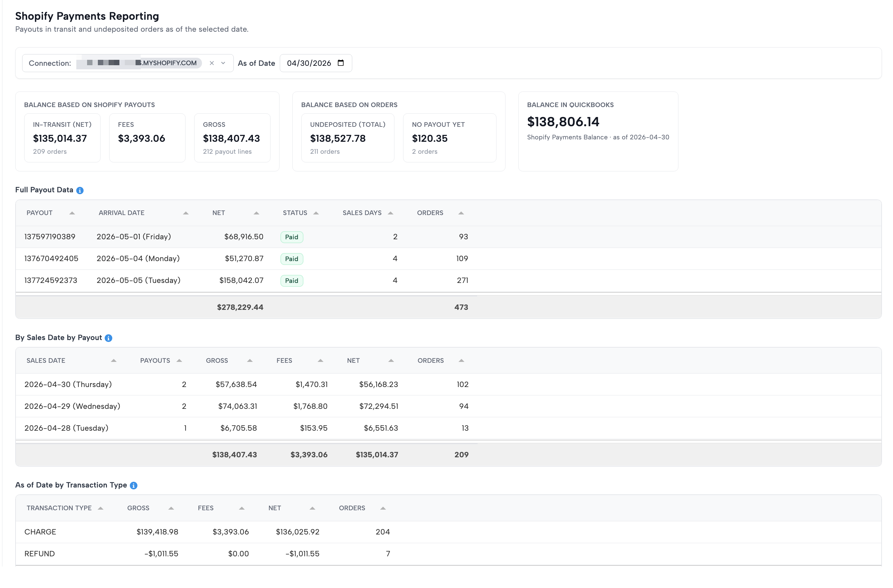This screenshot has width=893, height=588.
Task: Click fees value $1,768.80
Action: pyautogui.click(x=310, y=406)
